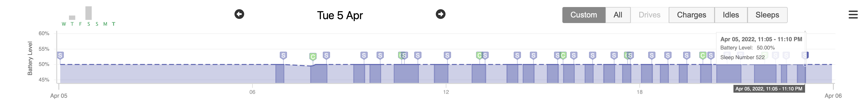This screenshot has height=105, width=868.
Task: Show only Sleeps
Action: [x=767, y=15]
